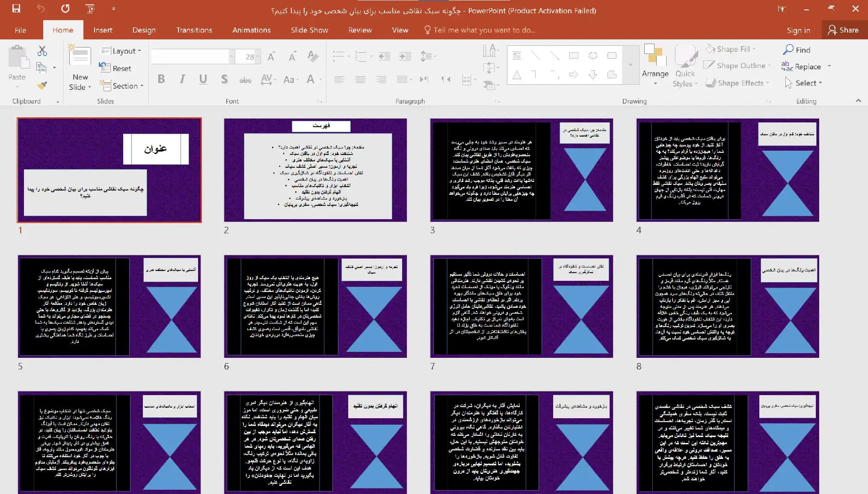
Task: Select the Format Painter brush icon
Action: click(41, 85)
